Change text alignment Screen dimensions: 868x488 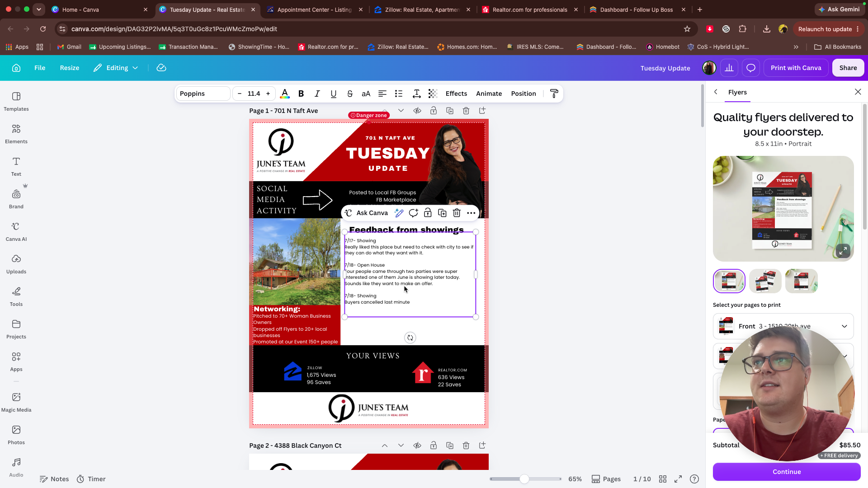(x=382, y=94)
